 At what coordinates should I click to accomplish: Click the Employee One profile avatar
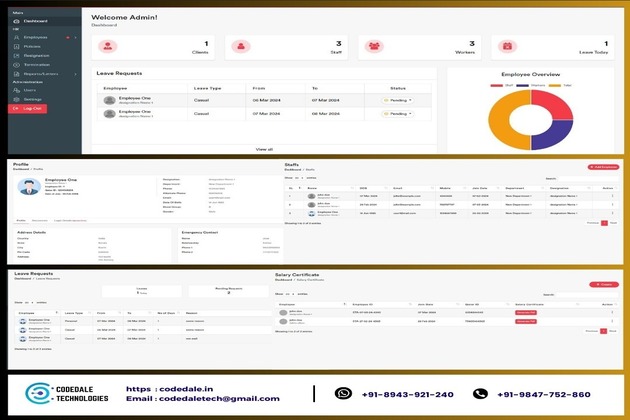pos(31,186)
